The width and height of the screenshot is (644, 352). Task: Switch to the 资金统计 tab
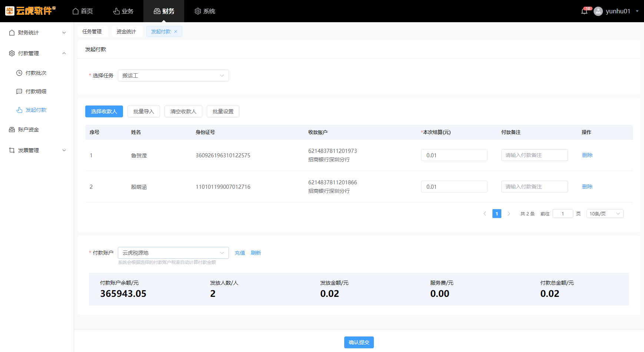[x=126, y=31]
